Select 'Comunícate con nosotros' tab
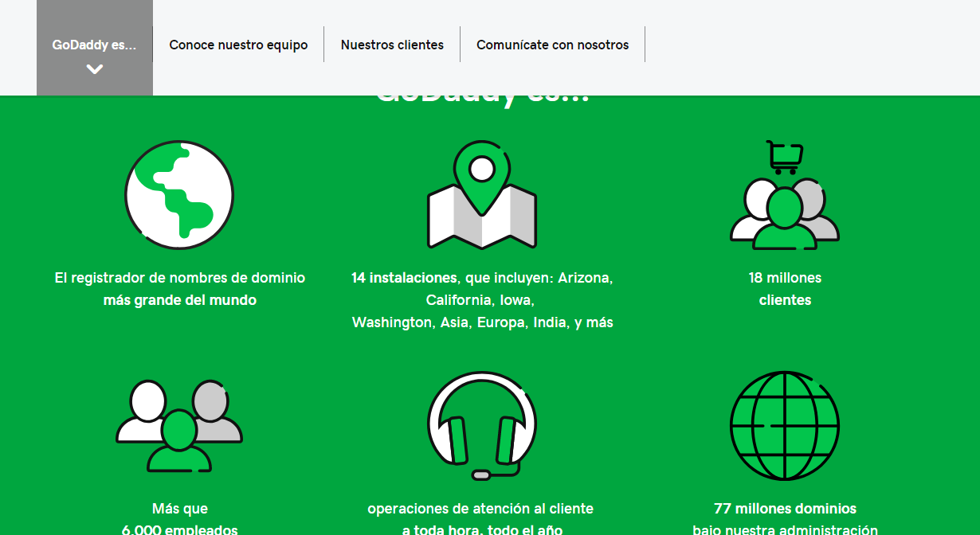Viewport: 980px width, 535px height. (553, 45)
